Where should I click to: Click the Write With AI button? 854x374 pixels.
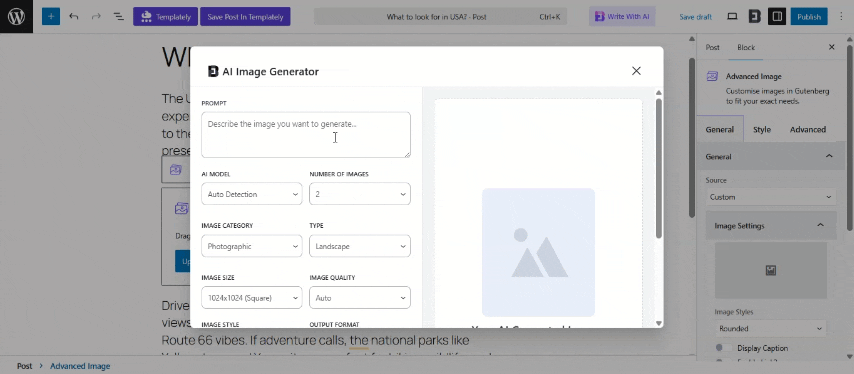pos(622,16)
